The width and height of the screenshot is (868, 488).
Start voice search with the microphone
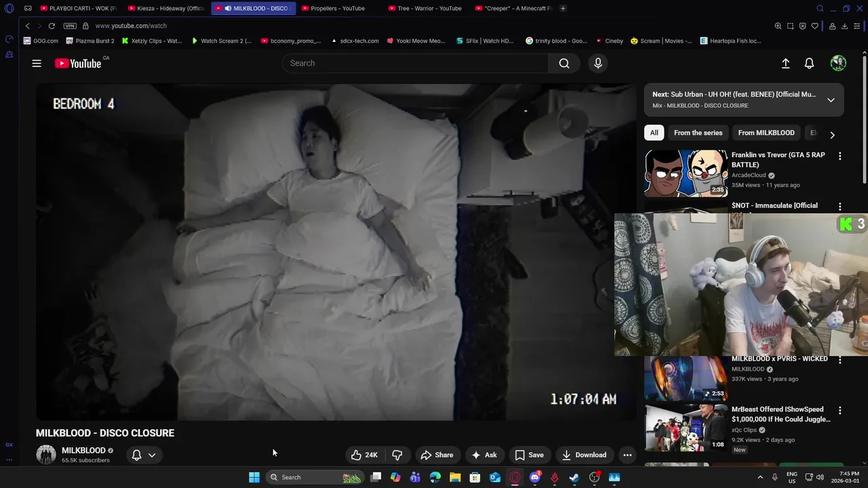click(x=598, y=63)
